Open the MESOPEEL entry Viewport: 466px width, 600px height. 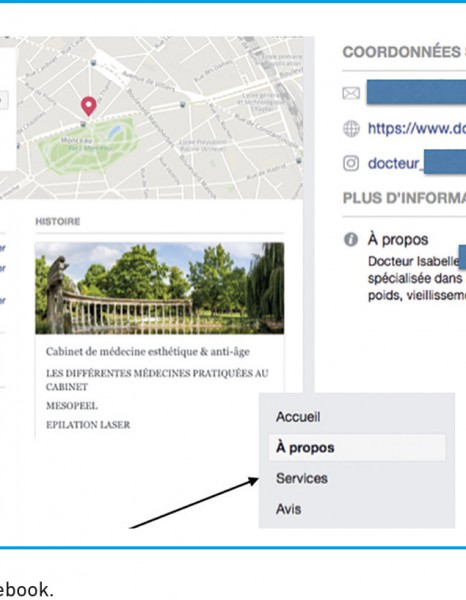(72, 406)
